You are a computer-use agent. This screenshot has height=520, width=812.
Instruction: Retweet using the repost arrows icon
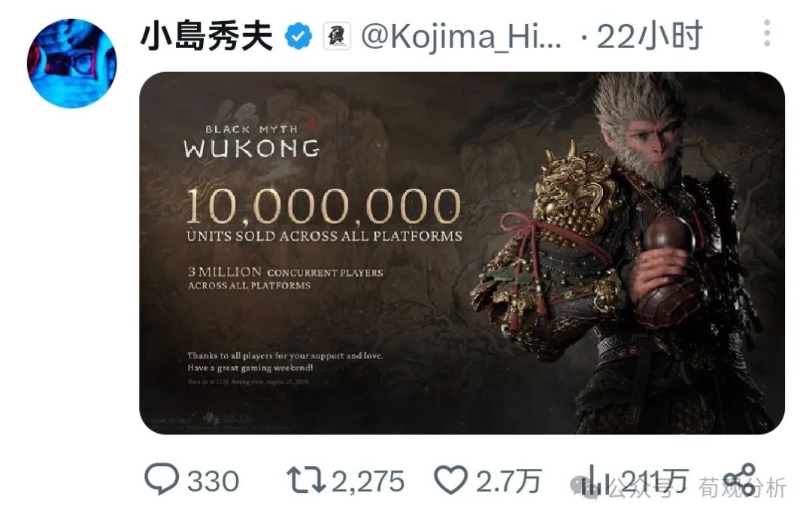[x=306, y=479]
